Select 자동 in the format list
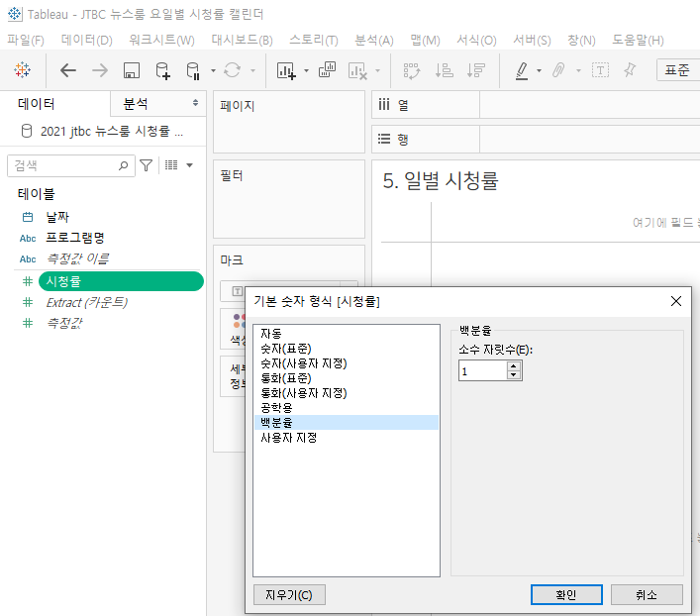 click(347, 333)
